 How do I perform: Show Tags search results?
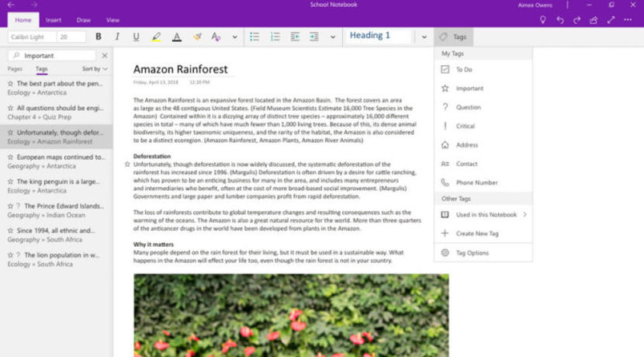click(41, 69)
